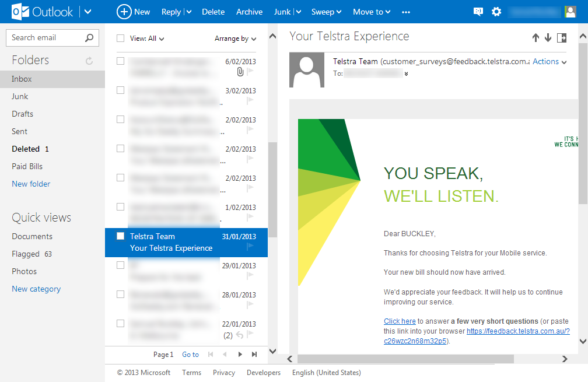Viewport: 588px width, 382px height.
Task: Go to next message with down arrow
Action: (x=548, y=37)
